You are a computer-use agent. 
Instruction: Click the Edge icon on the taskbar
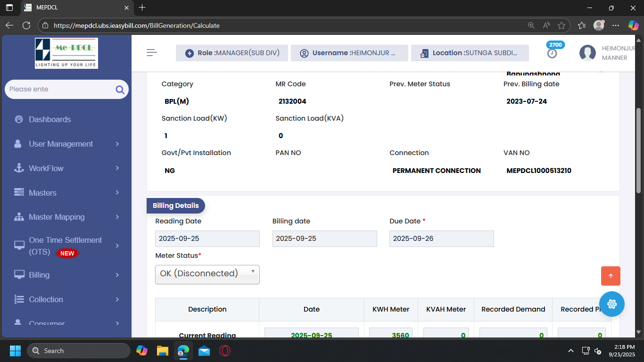(183, 351)
